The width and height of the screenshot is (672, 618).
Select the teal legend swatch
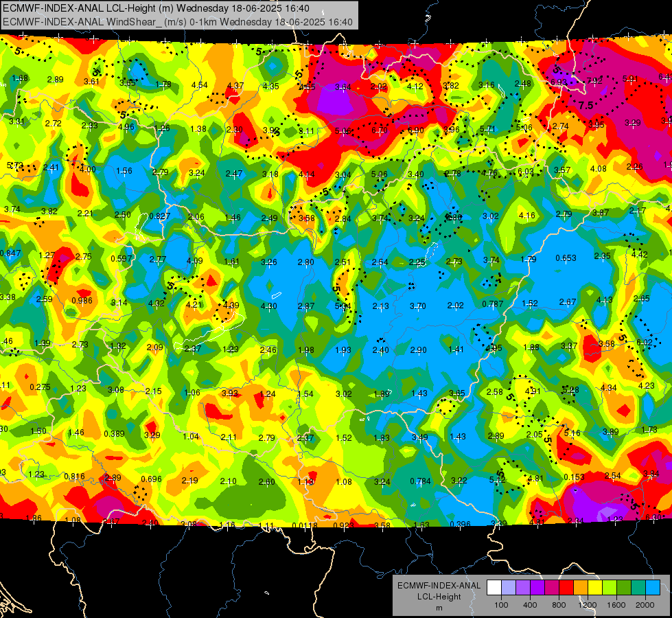(x=638, y=588)
